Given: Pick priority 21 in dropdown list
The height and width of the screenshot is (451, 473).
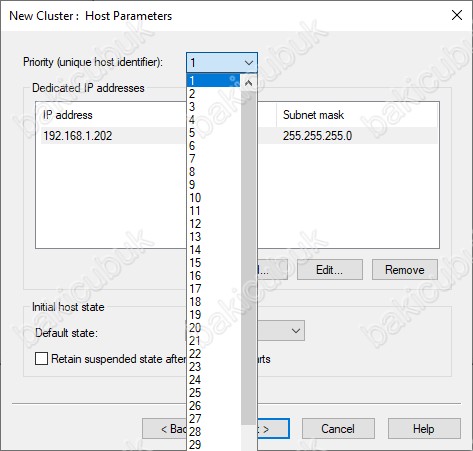Looking at the screenshot, I should click(x=214, y=341).
